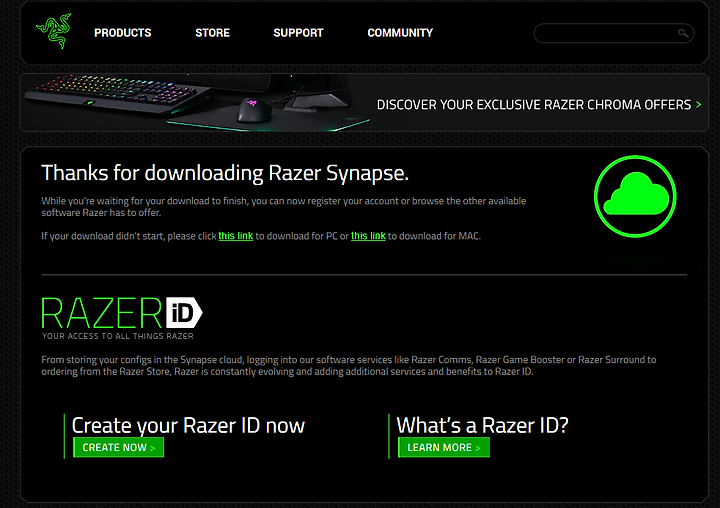Screen dimensions: 720x508
Task: Click the magnifier search icon
Action: 683,33
